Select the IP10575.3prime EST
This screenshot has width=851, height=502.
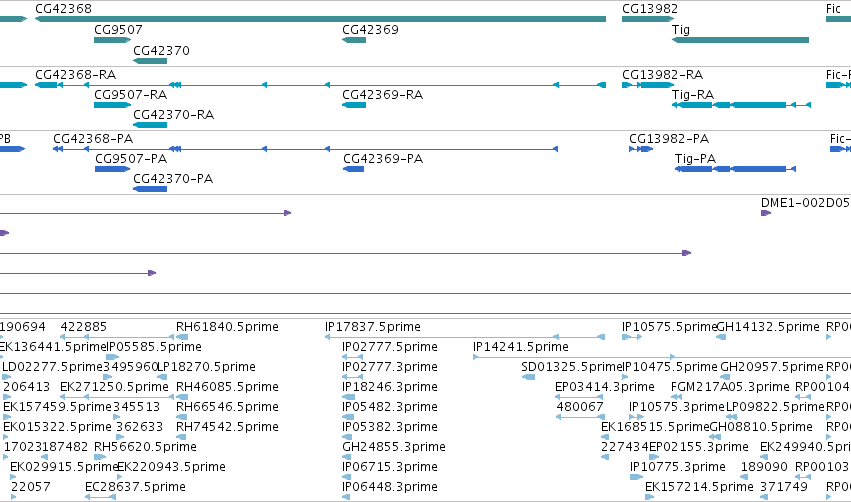[x=637, y=417]
